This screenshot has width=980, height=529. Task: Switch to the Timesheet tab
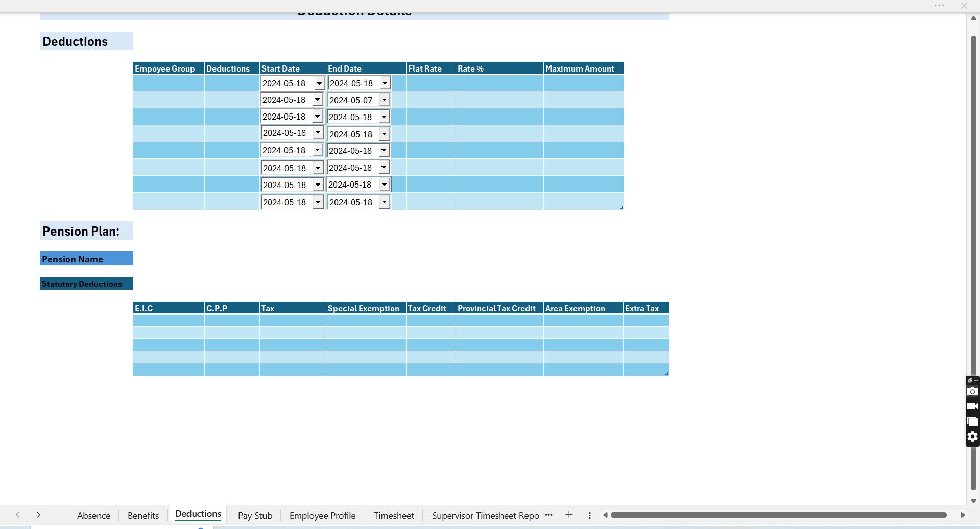(x=394, y=515)
